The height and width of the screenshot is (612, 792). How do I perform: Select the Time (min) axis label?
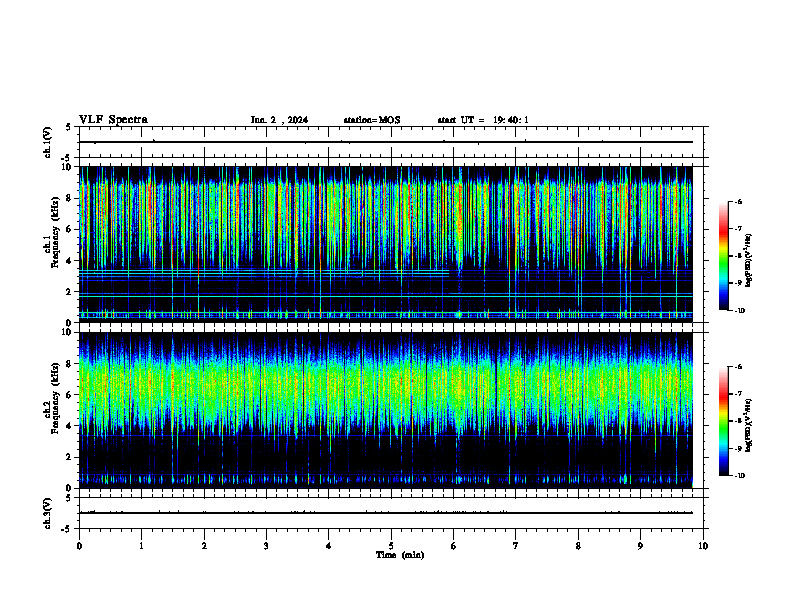[400, 555]
